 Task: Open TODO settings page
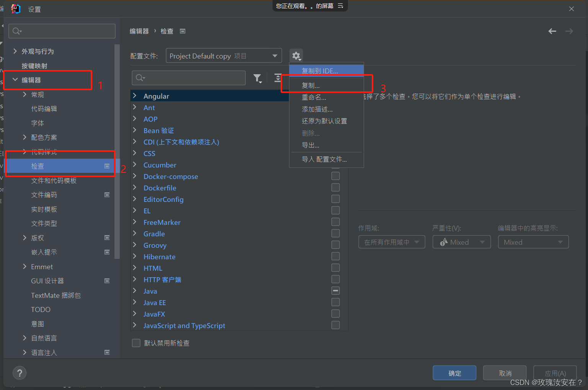(41, 309)
